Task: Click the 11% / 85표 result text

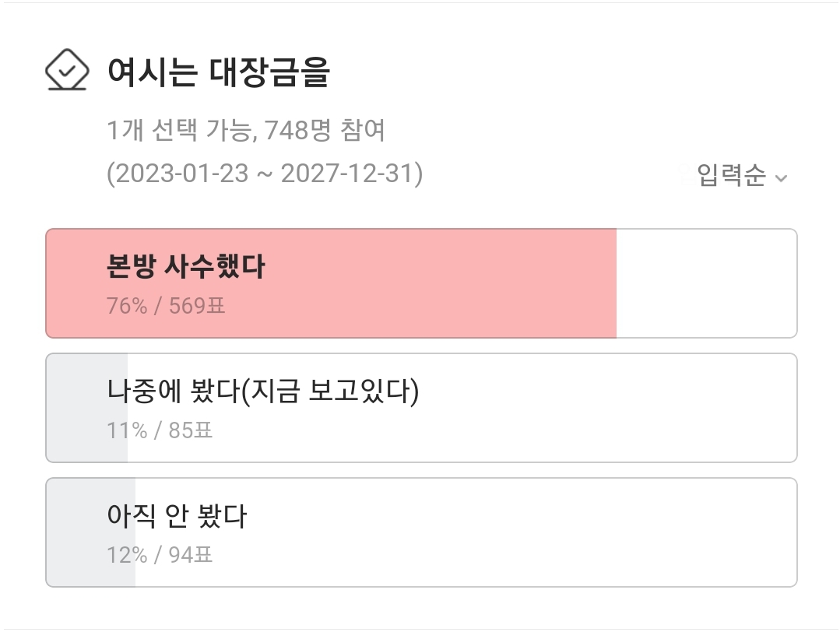Action: coord(160,430)
